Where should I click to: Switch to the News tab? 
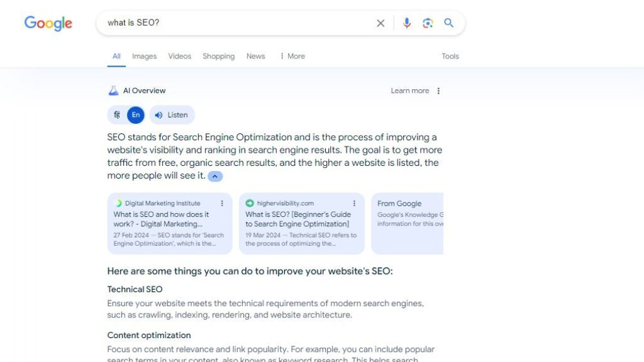pos(255,56)
